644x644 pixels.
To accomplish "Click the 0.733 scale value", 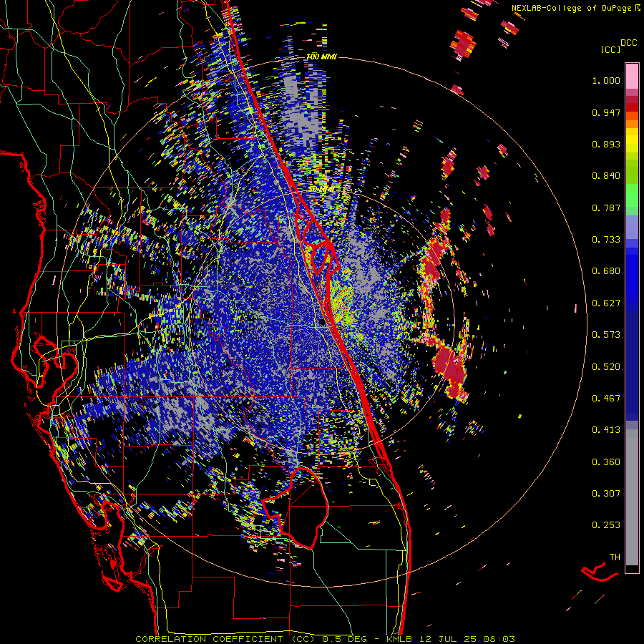I will (x=606, y=240).
